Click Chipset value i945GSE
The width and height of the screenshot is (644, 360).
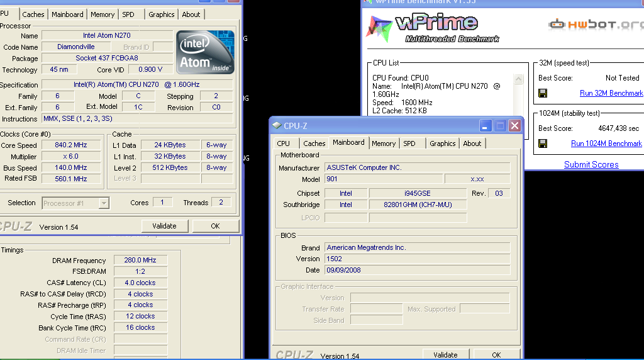tap(418, 193)
